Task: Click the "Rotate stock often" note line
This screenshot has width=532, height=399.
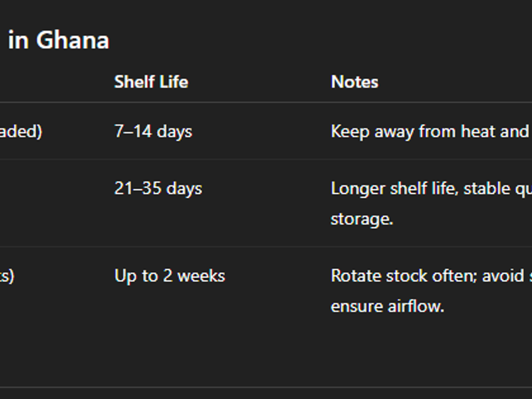Action: [x=430, y=276]
